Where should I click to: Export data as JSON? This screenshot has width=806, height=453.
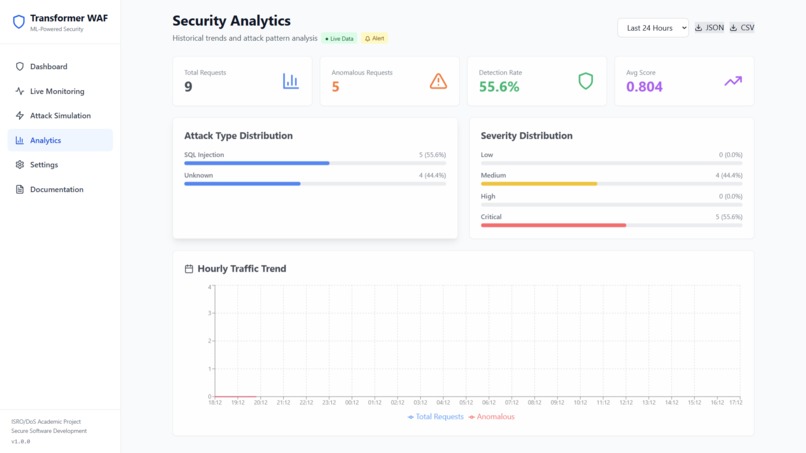[x=709, y=28]
